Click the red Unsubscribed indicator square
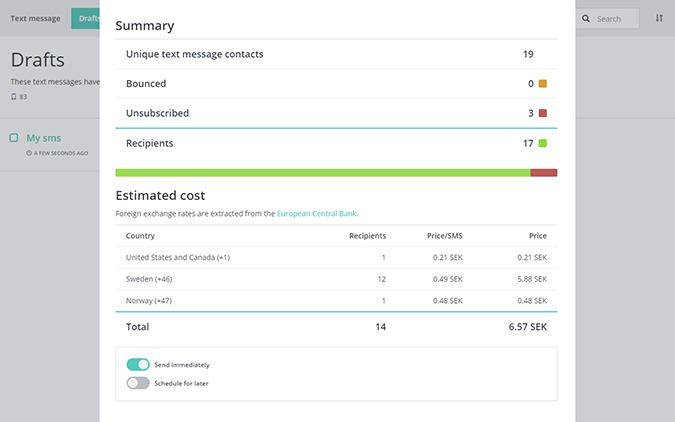 point(543,113)
